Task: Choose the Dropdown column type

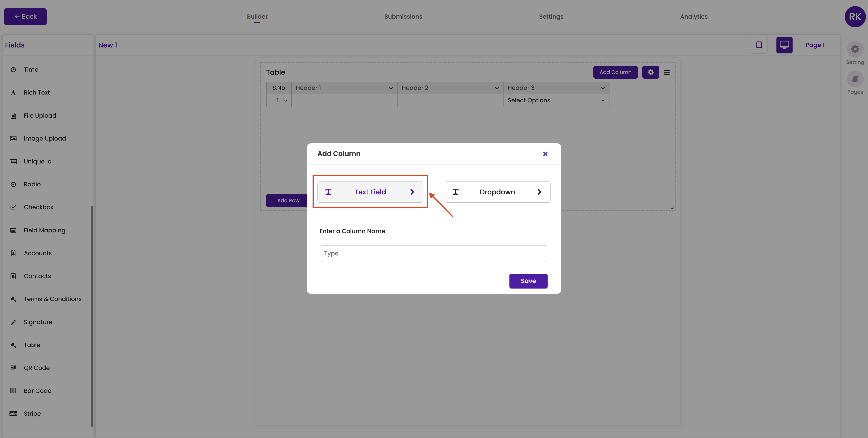Action: pyautogui.click(x=497, y=192)
